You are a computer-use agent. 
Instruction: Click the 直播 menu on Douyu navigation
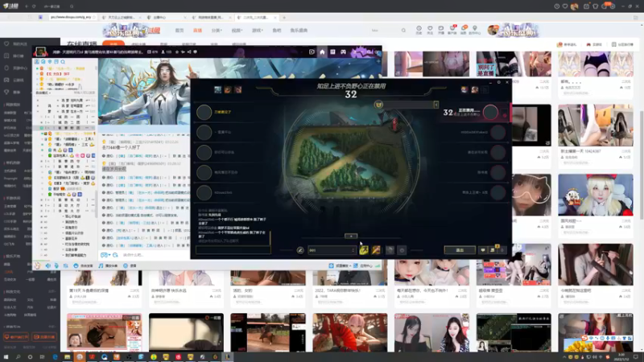point(197,31)
